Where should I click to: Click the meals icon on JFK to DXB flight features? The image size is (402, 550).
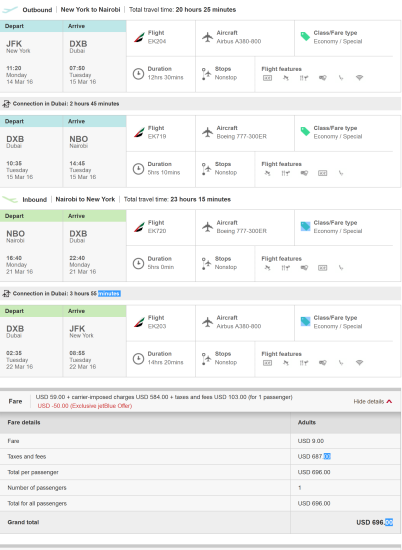tap(304, 78)
